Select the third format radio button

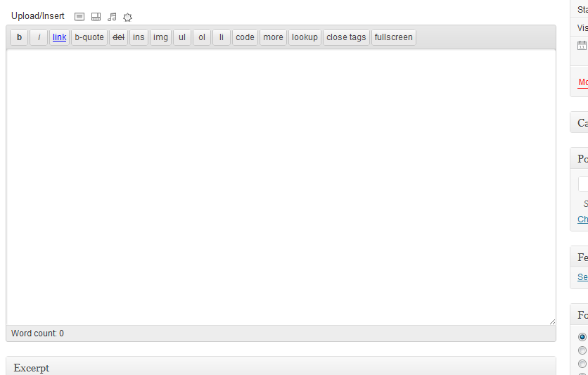coord(582,364)
